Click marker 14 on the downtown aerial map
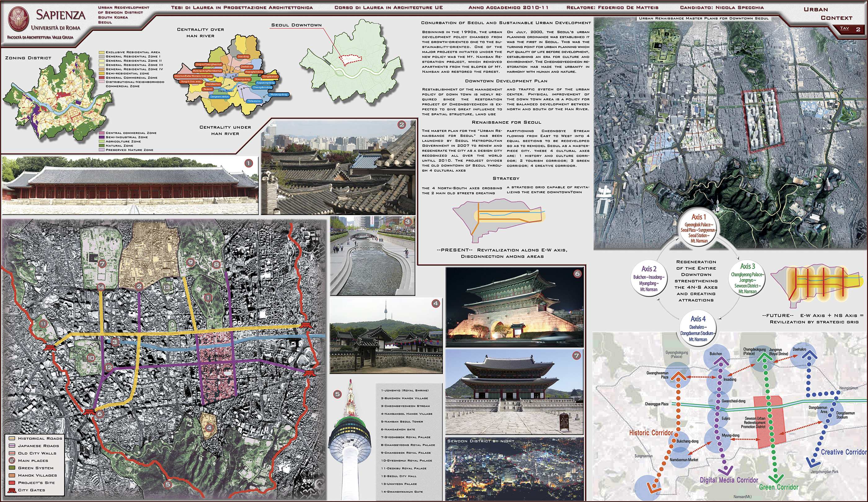868x502 pixels. coord(100,287)
